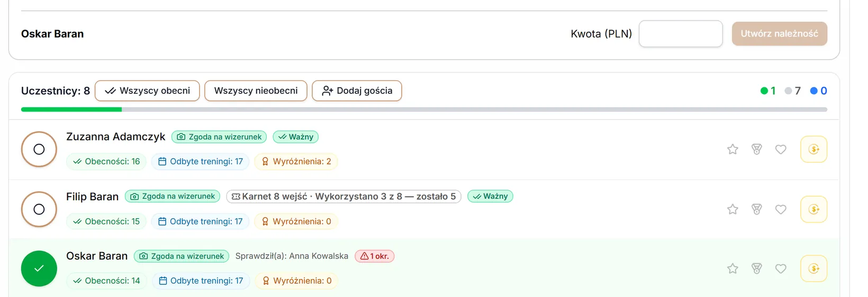This screenshot has height=297, width=868.
Task: Click the star icon for Filip Baran
Action: 733,209
